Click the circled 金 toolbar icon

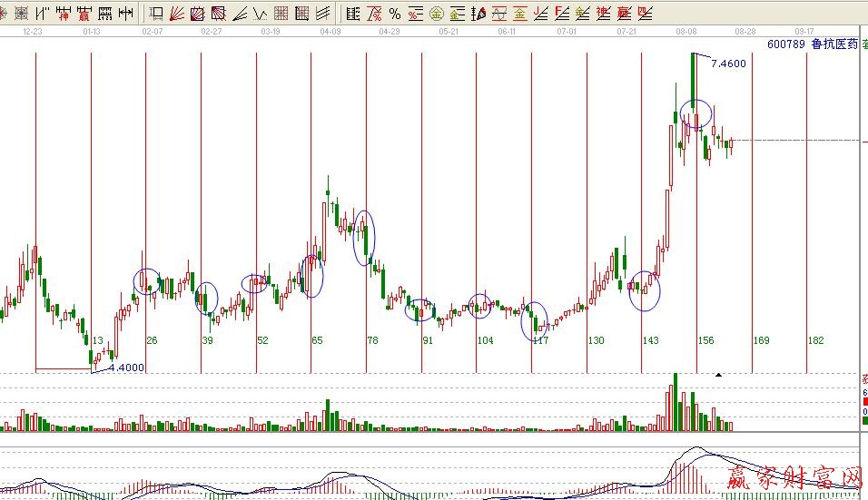[x=436, y=14]
